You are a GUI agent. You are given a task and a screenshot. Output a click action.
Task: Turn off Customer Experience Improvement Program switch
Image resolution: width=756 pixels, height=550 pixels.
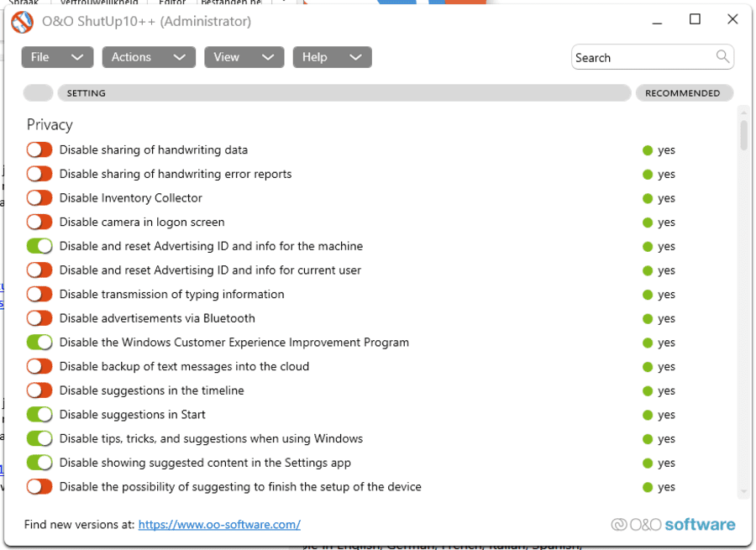click(39, 343)
